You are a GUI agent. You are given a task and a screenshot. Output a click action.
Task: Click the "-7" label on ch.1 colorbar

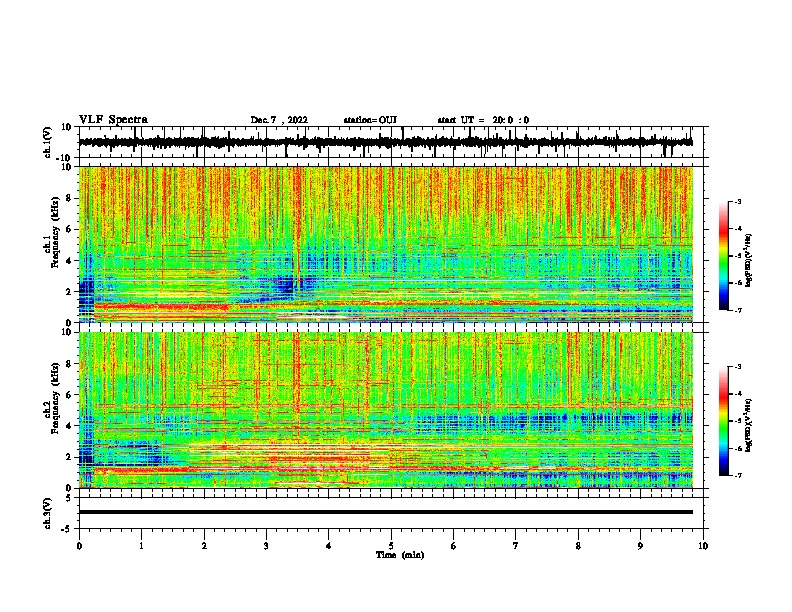pyautogui.click(x=738, y=311)
